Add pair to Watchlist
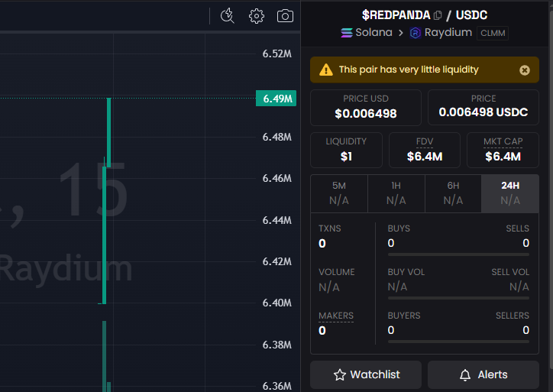The height and width of the screenshot is (392, 553). point(366,374)
